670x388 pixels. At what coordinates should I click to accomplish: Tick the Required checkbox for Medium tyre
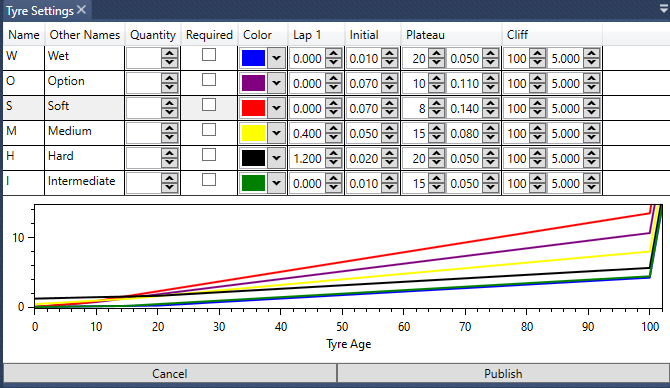[x=209, y=130]
